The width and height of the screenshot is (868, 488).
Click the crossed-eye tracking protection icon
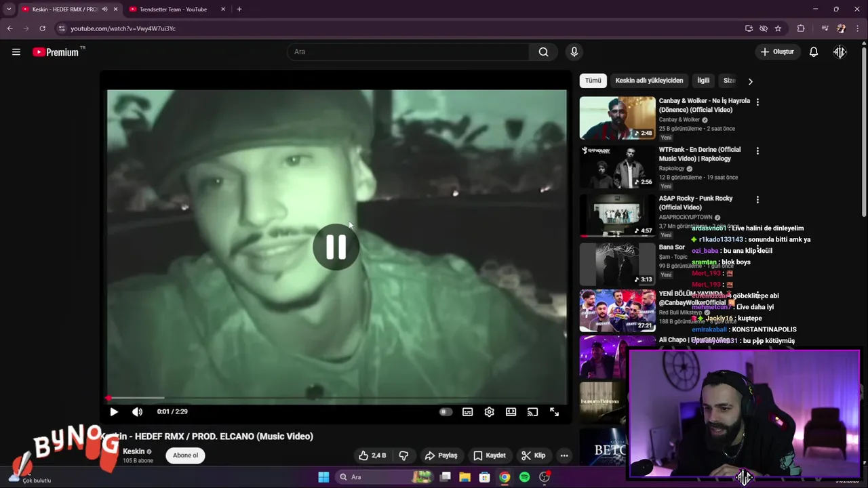click(764, 28)
